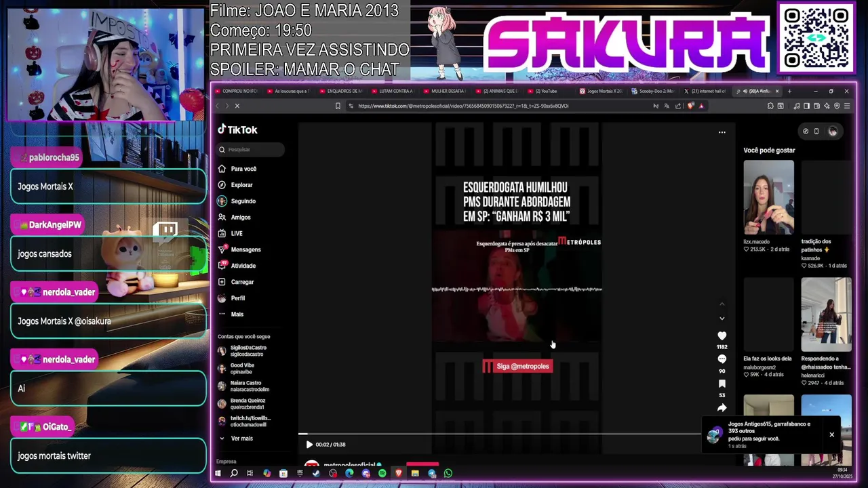Switch to ENQUADROS DE M tab
Image resolution: width=868 pixels, height=488 pixels.
click(x=342, y=91)
